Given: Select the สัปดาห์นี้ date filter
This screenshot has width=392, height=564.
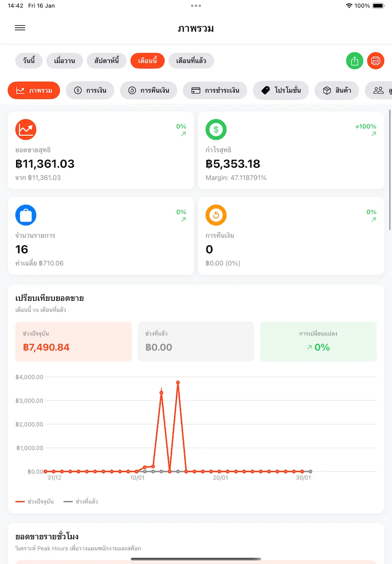Looking at the screenshot, I should click(x=106, y=61).
